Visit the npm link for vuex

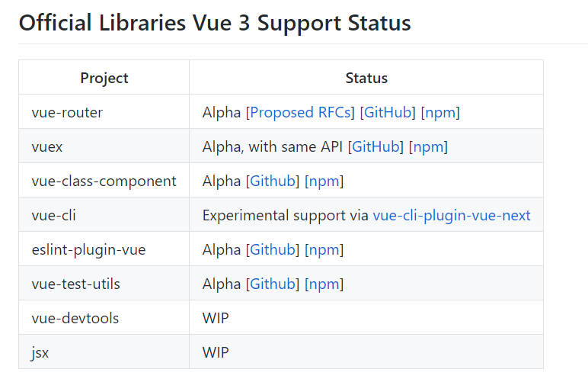click(428, 146)
